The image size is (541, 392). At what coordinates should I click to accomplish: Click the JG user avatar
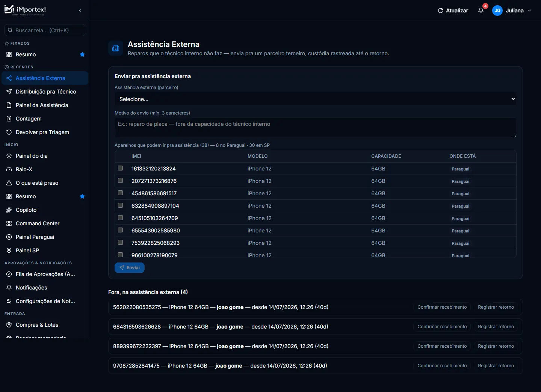click(x=497, y=11)
